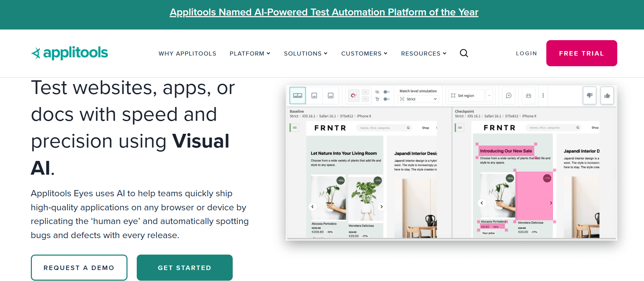Click the Baseline layers icon
The width and height of the screenshot is (644, 281).
[295, 128]
